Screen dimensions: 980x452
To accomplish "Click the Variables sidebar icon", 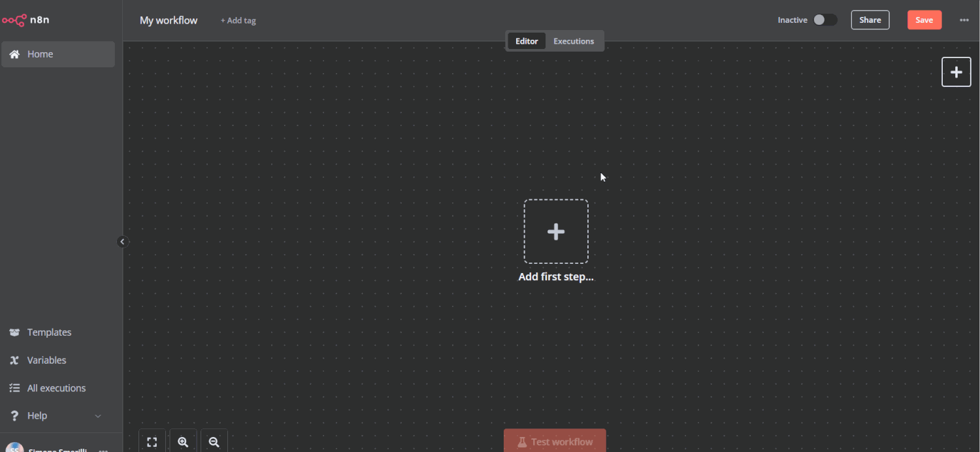I will tap(14, 360).
